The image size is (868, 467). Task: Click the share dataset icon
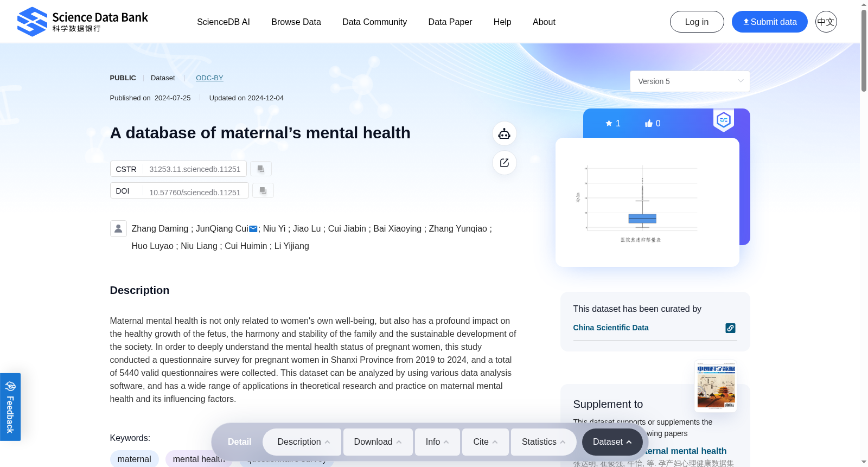pos(505,163)
